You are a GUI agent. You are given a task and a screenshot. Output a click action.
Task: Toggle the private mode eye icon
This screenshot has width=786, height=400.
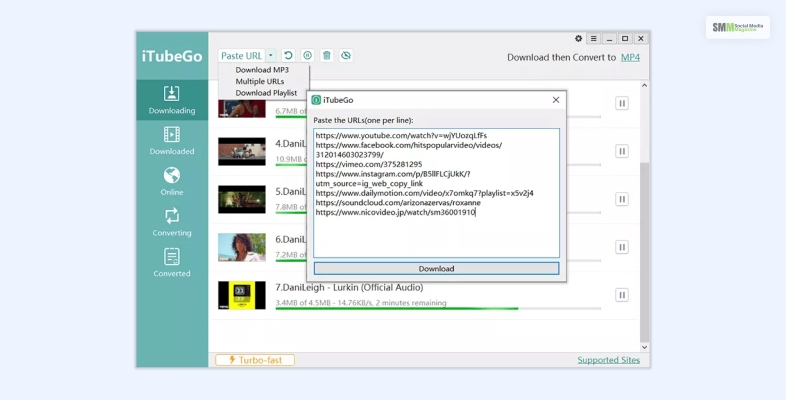tap(346, 55)
